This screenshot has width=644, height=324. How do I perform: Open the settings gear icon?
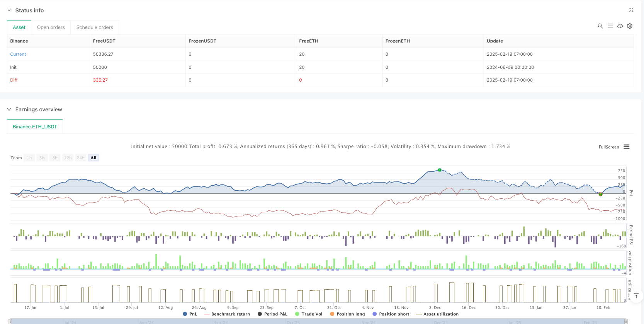tap(630, 26)
